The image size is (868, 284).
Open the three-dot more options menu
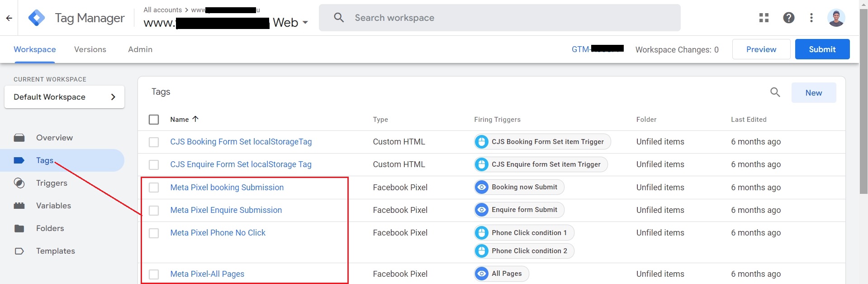click(x=811, y=18)
